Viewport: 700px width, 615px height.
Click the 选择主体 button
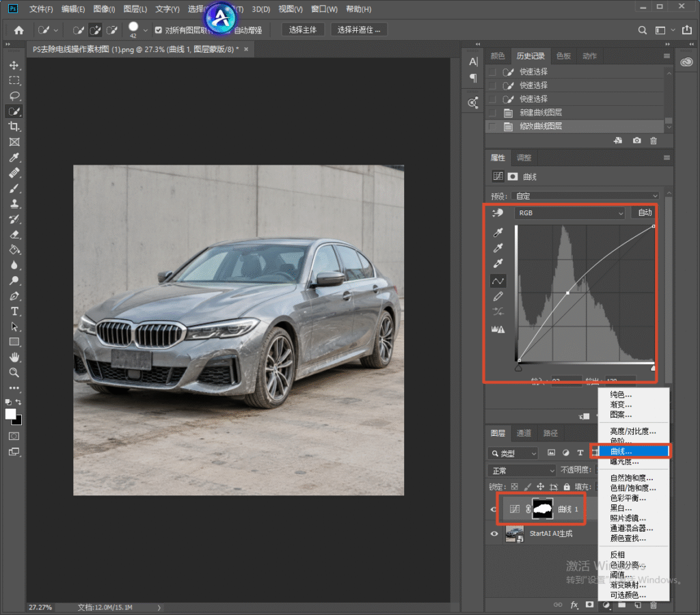303,30
